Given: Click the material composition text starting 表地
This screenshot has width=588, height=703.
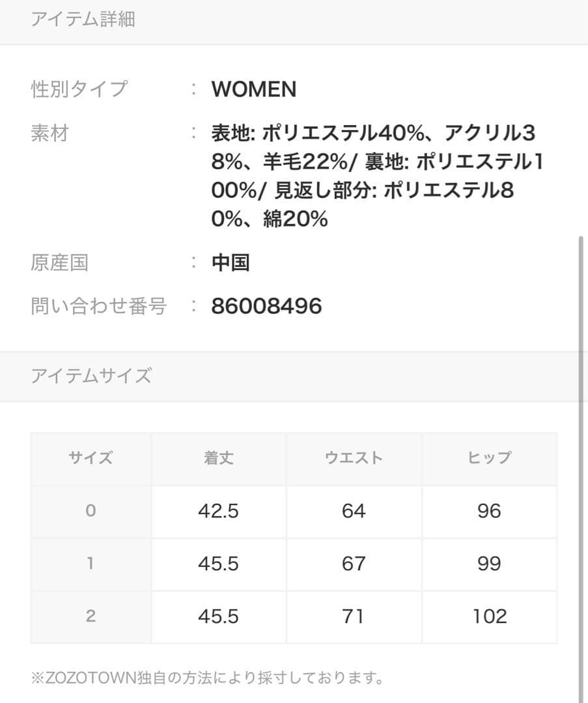Looking at the screenshot, I should [376, 176].
